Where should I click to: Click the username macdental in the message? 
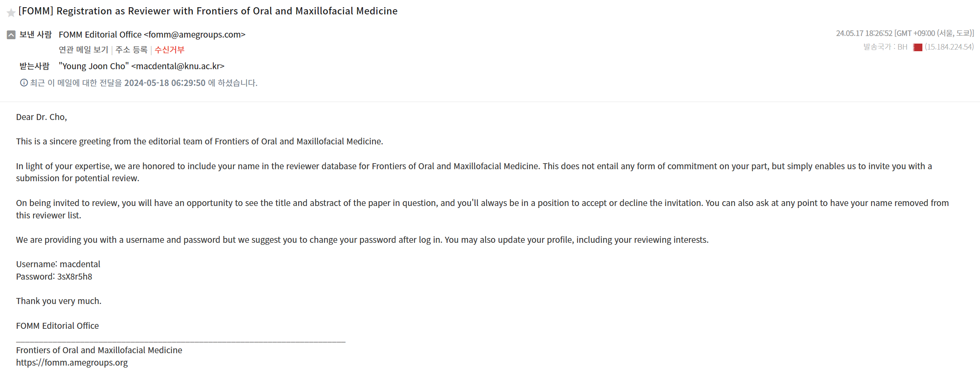tap(80, 264)
